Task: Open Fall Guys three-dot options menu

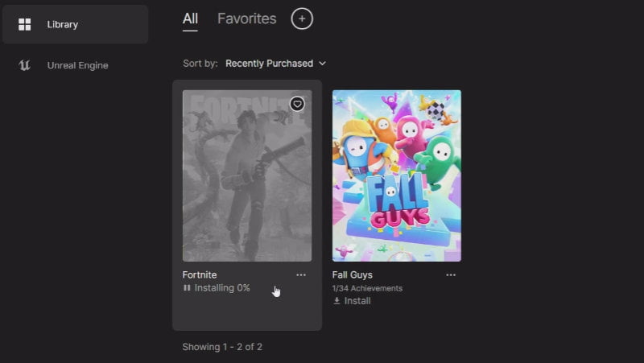Action: pyautogui.click(x=451, y=275)
